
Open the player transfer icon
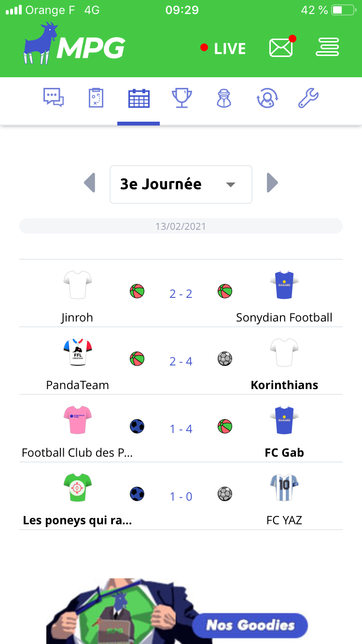click(266, 98)
